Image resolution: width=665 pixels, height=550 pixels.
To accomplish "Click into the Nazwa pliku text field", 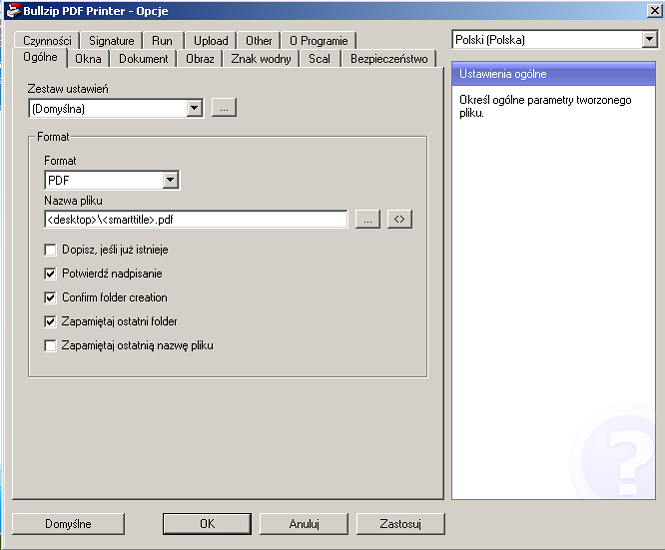I will [x=196, y=220].
